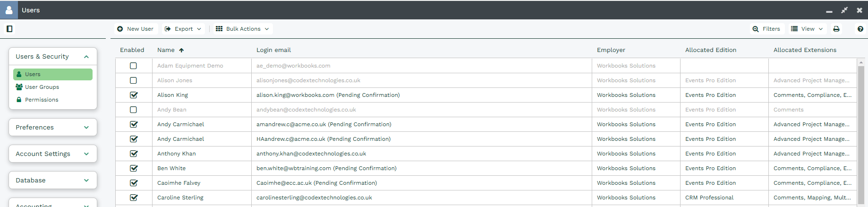868x207 pixels.
Task: Sort by the Name column header
Action: [166, 50]
